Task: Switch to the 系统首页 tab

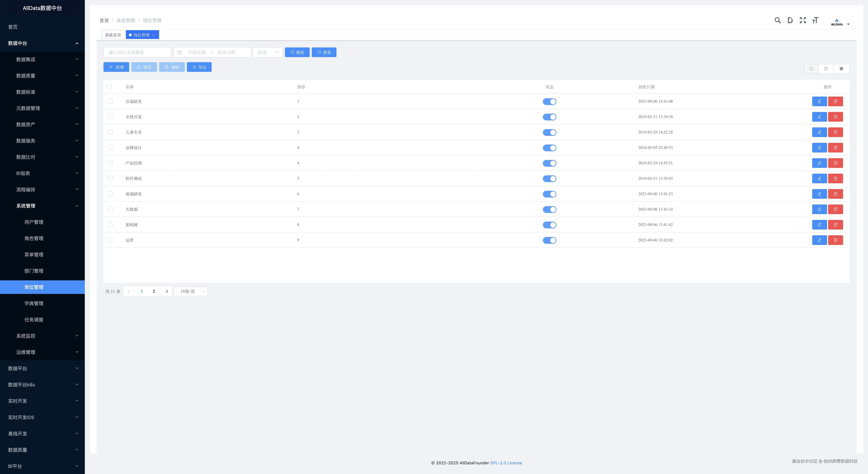Action: pos(113,35)
